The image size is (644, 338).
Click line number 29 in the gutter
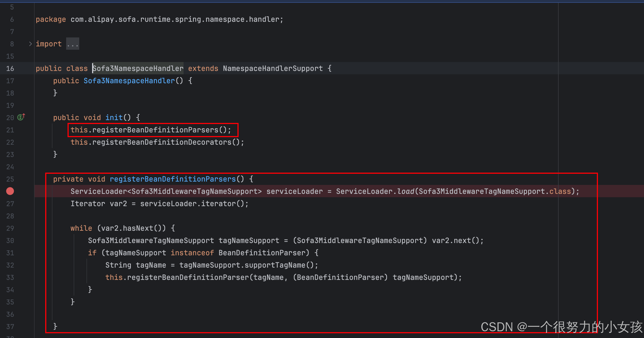point(10,228)
